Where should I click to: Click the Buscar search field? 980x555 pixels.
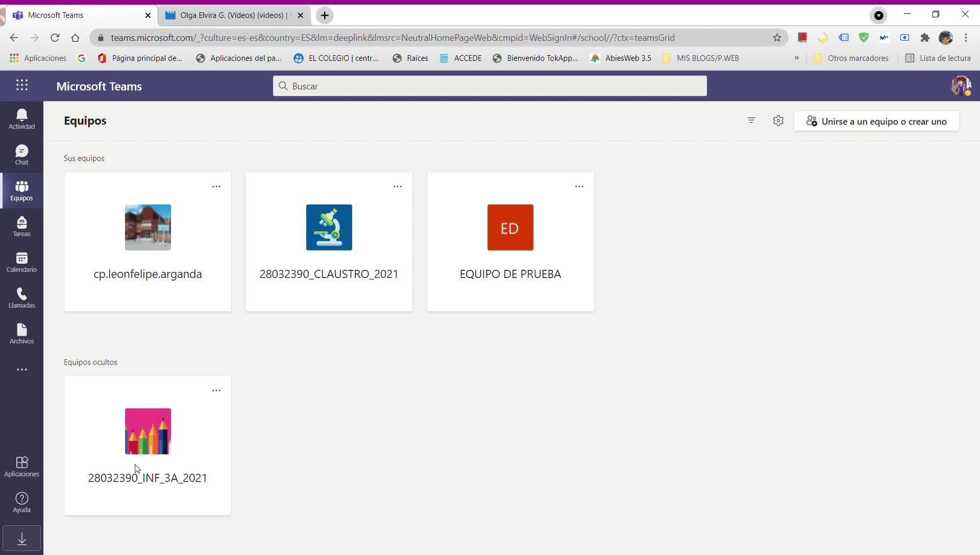pyautogui.click(x=490, y=86)
